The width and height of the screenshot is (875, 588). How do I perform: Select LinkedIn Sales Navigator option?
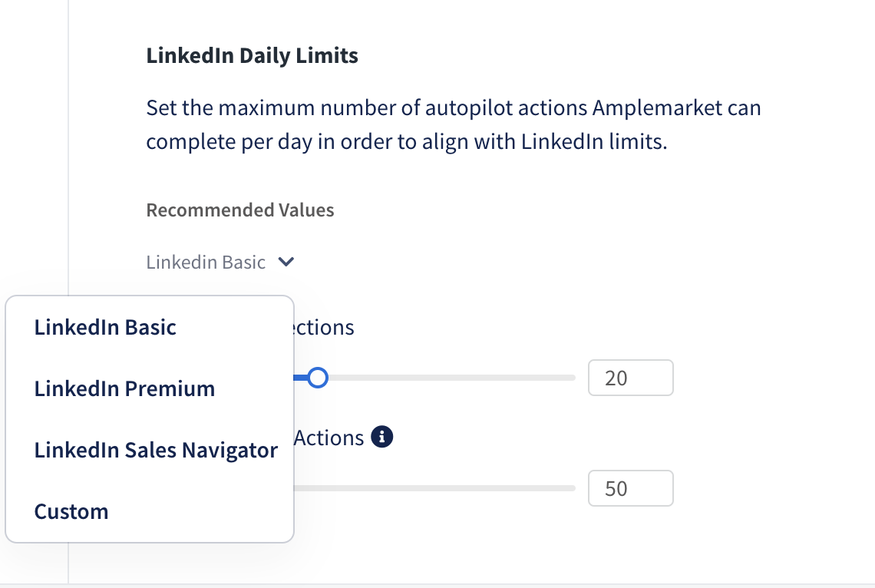pyautogui.click(x=156, y=450)
